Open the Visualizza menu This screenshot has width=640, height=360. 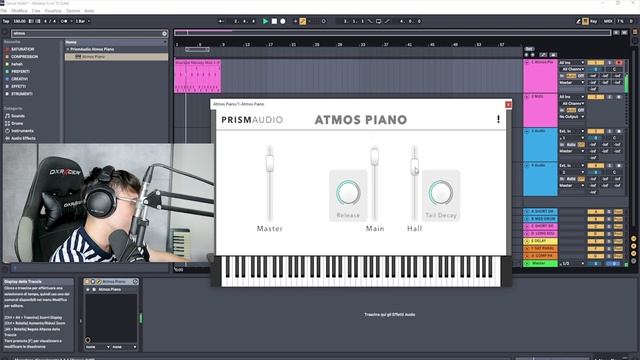[53, 11]
